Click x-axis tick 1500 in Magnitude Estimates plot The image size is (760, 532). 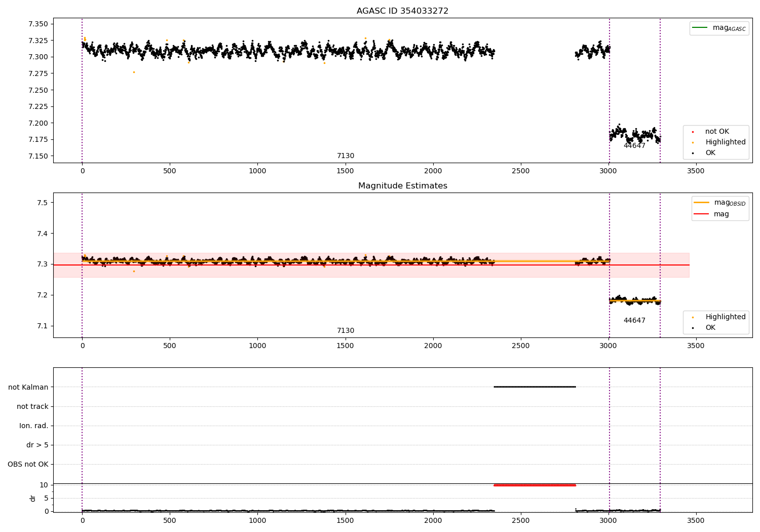coord(346,346)
